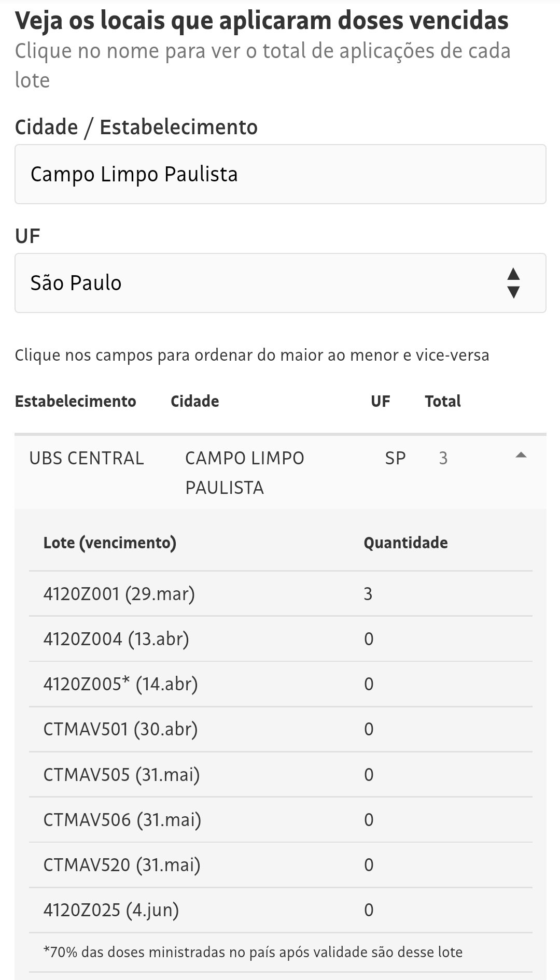This screenshot has width=560, height=980.
Task: Sort table by Cidade column
Action: point(194,401)
